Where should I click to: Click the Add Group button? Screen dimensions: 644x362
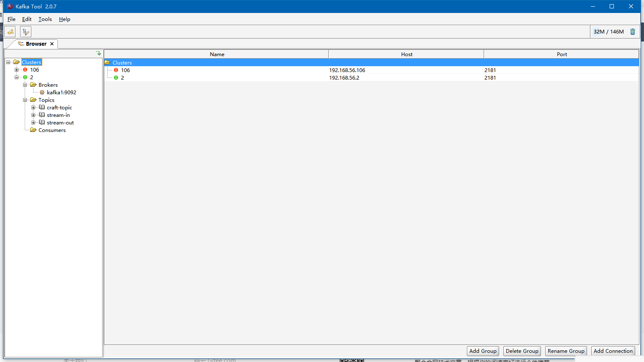[x=483, y=351]
